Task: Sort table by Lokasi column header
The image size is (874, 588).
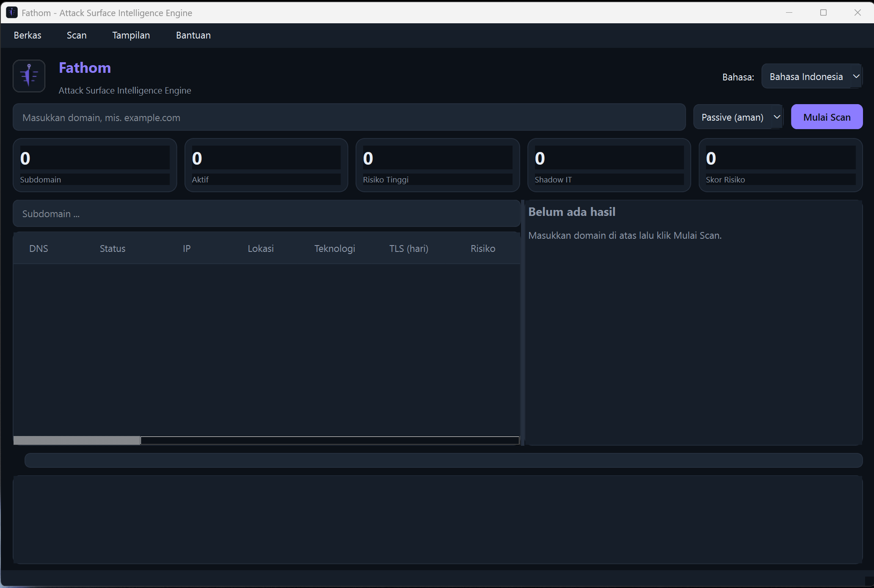Action: pos(261,248)
